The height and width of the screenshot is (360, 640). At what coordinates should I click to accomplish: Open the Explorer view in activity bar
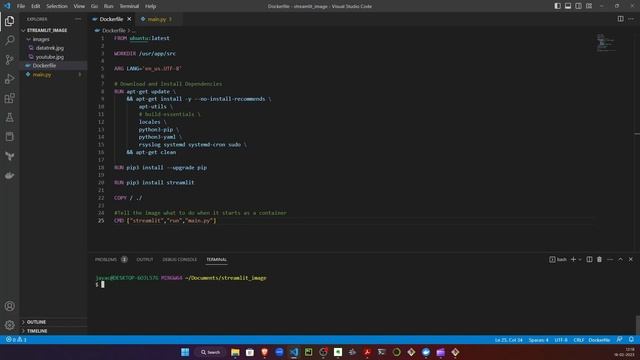pyautogui.click(x=9, y=21)
